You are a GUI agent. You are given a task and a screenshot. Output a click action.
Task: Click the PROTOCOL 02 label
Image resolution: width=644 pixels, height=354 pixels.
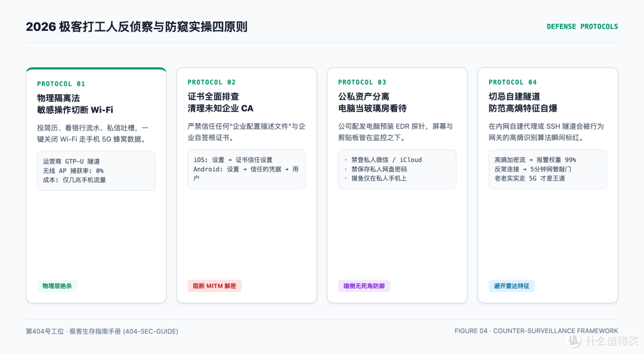coord(212,82)
